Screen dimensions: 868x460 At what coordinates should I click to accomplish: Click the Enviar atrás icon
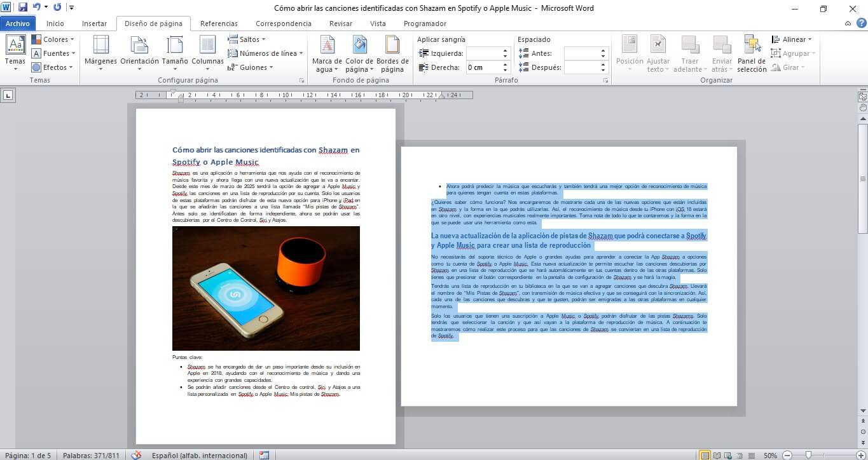722,44
